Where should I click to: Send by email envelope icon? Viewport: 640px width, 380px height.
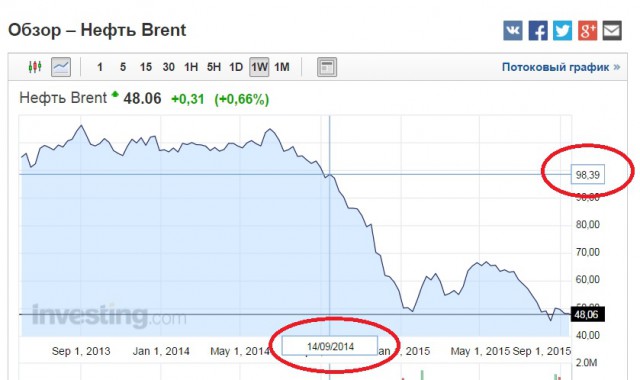pyautogui.click(x=612, y=31)
